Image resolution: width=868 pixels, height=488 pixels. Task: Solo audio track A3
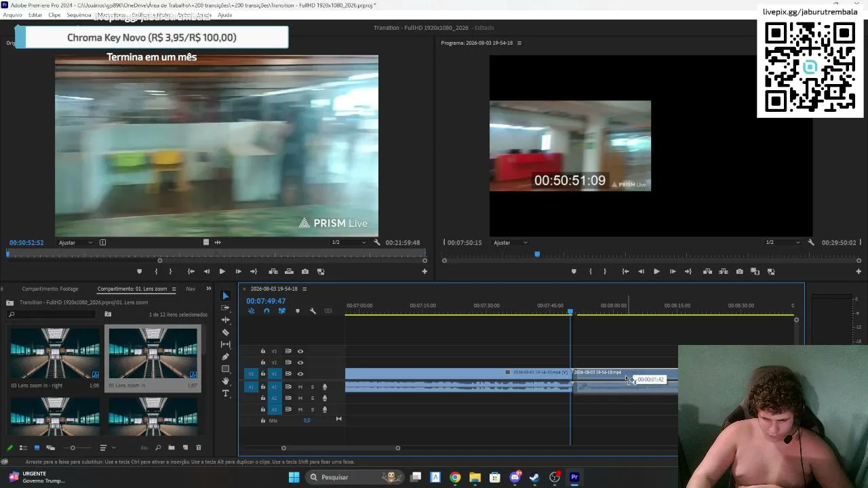pos(313,409)
